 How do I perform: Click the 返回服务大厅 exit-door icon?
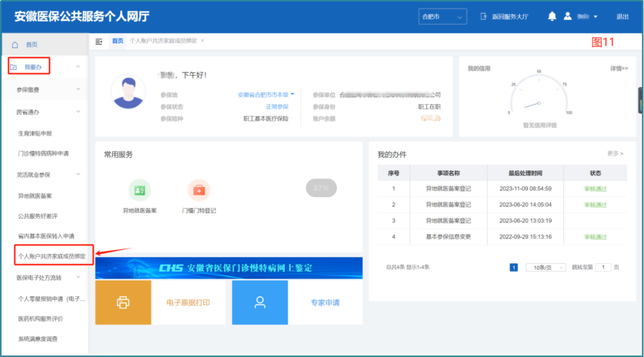tap(484, 17)
